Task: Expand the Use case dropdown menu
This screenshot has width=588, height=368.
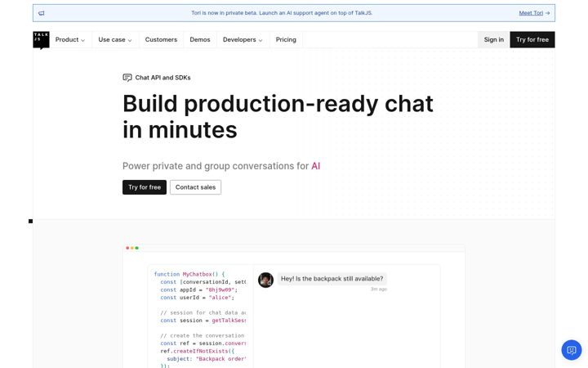Action: point(115,40)
